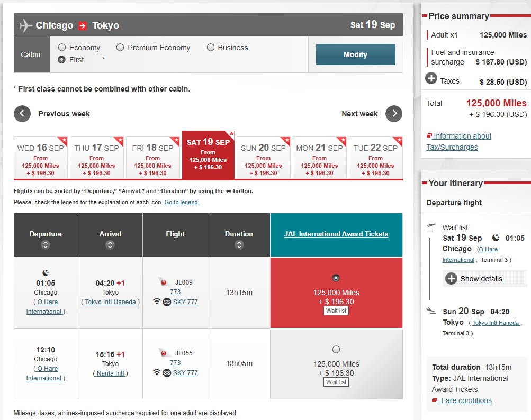Click the SS seat icon in JL055 row
Image resolution: width=531 pixels, height=420 pixels.
tap(167, 373)
